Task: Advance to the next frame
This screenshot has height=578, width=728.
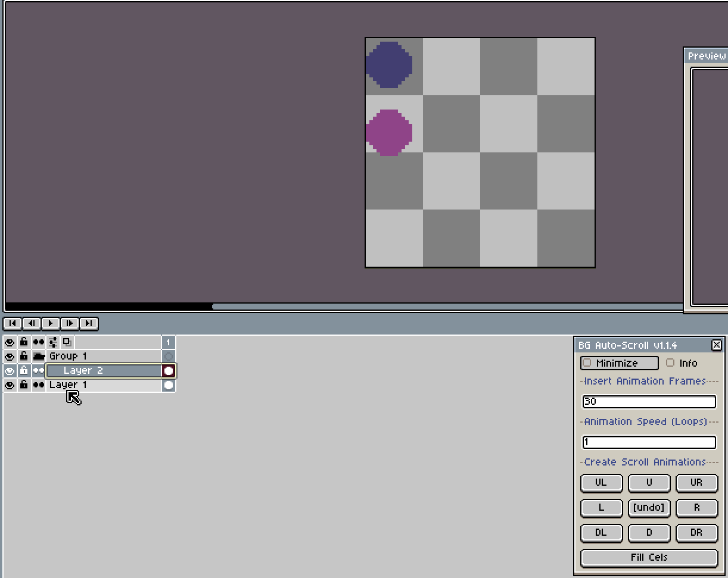Action: click(69, 323)
